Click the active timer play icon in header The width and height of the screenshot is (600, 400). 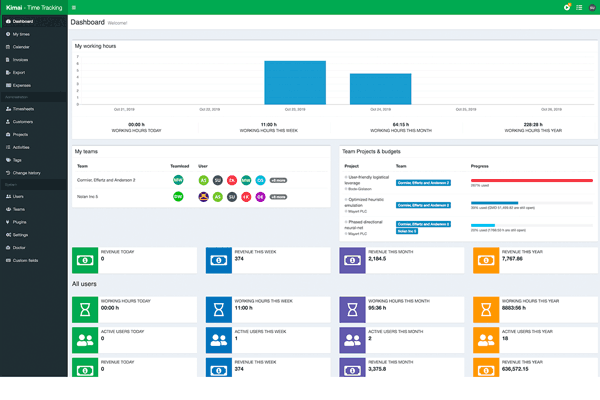coord(567,7)
